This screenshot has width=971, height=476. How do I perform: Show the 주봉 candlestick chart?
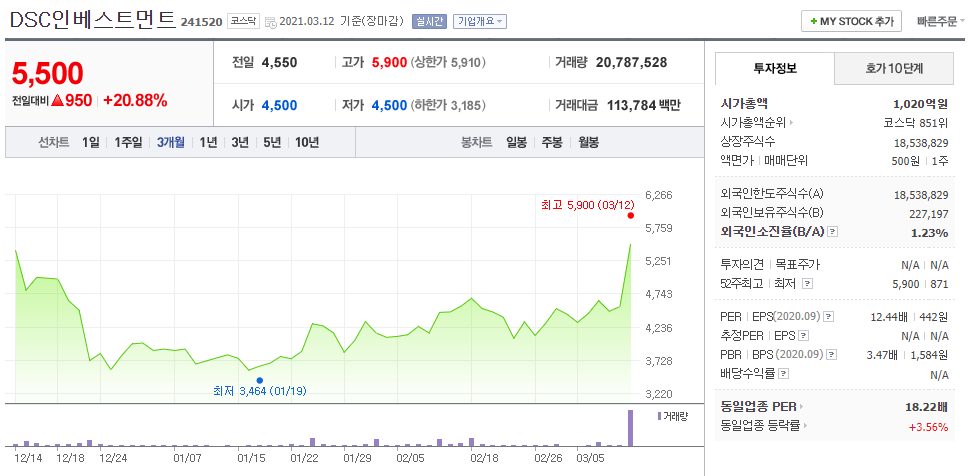[552, 142]
